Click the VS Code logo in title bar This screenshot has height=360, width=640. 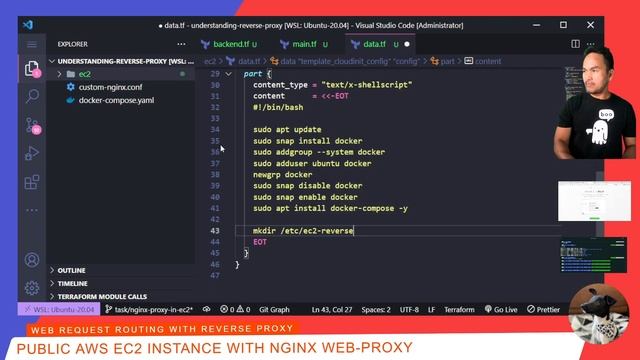[28, 25]
